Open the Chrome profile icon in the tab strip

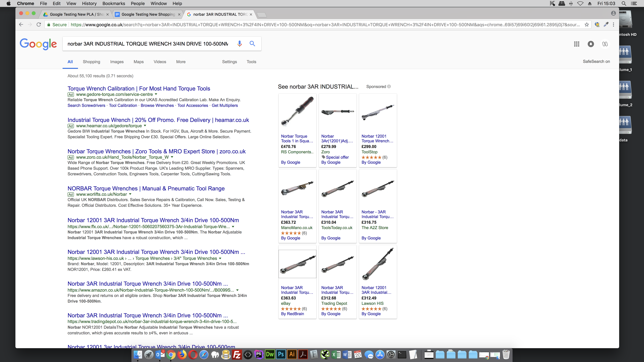613,13
